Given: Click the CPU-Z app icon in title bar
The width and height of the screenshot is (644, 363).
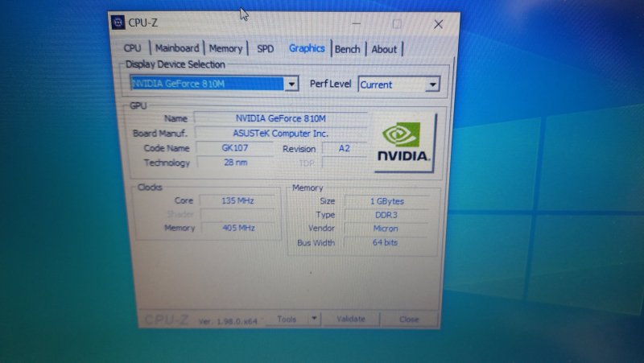Looking at the screenshot, I should (118, 22).
